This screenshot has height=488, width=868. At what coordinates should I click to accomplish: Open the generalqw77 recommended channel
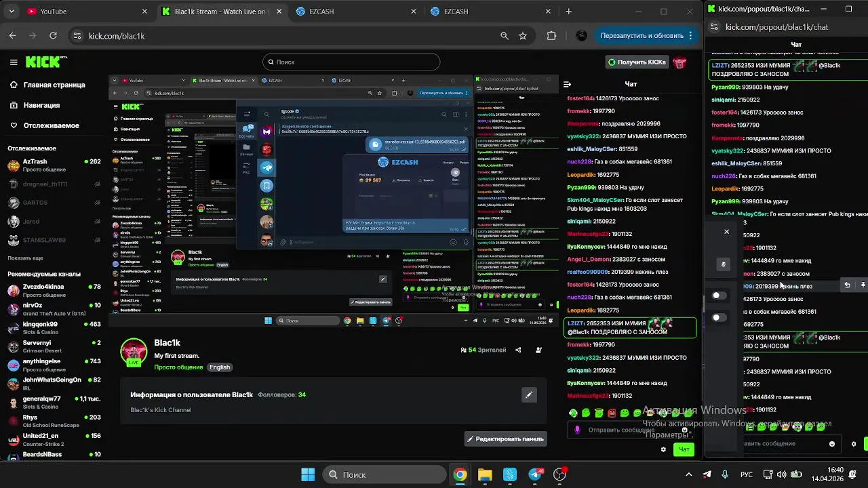(54, 401)
